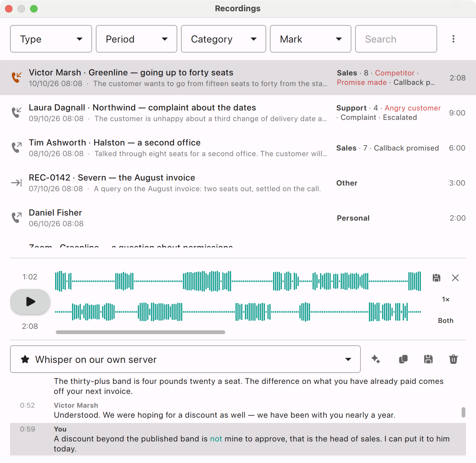Change the 1× playback speed

click(446, 299)
